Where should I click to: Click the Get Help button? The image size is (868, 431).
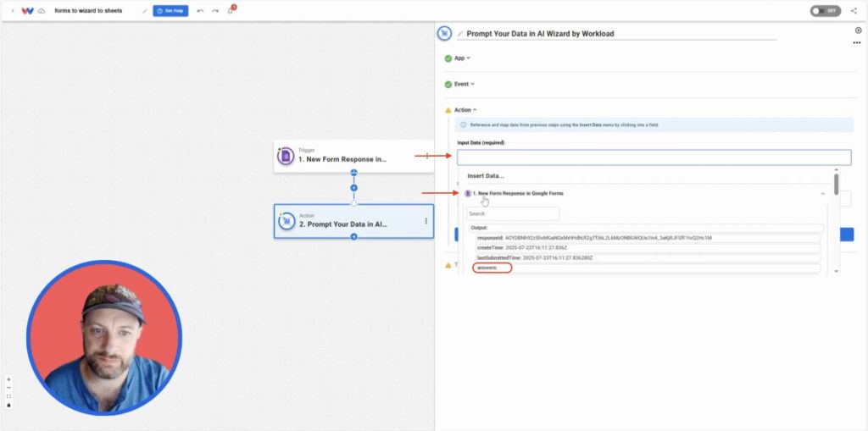coord(170,10)
